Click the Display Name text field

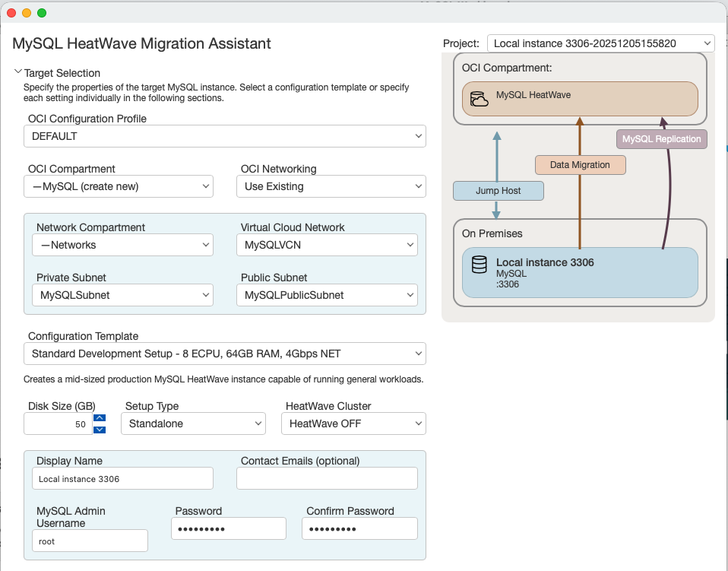tap(122, 478)
